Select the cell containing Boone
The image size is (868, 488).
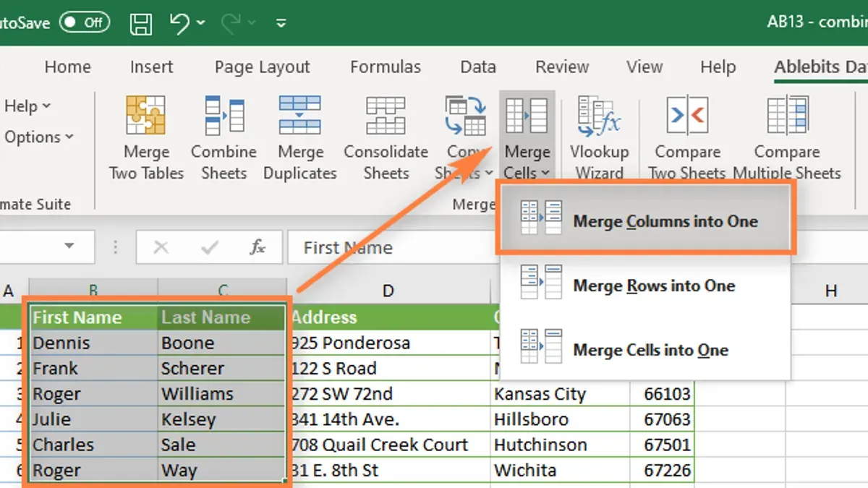point(222,343)
